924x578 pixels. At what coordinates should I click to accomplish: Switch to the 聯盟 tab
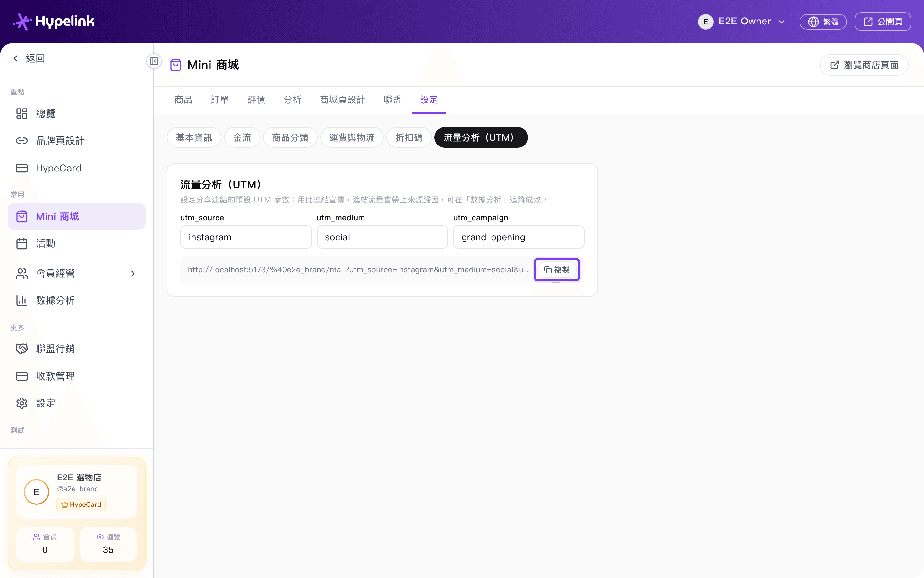point(392,100)
